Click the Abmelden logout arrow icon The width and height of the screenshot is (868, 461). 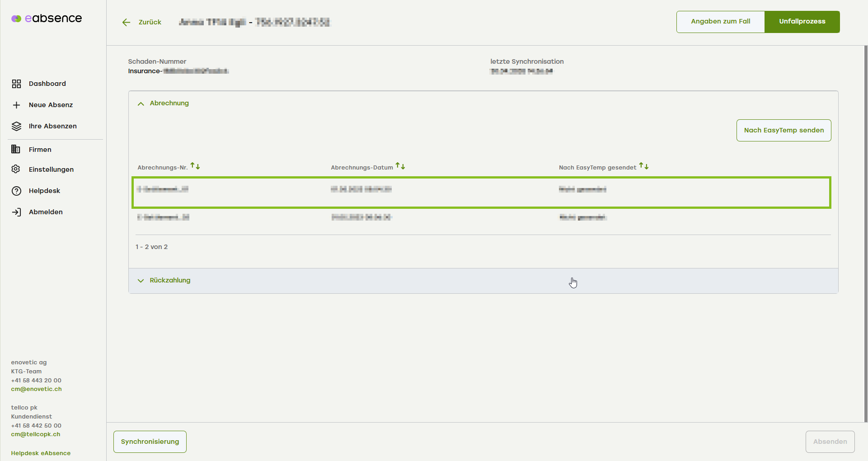coord(16,212)
